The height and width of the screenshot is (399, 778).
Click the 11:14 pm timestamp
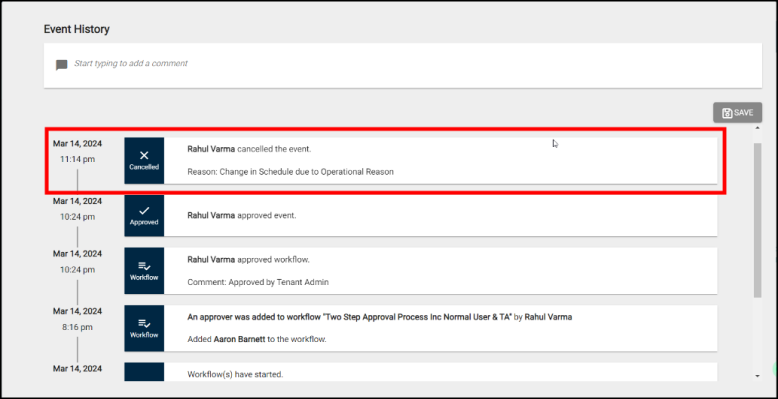[x=77, y=159]
